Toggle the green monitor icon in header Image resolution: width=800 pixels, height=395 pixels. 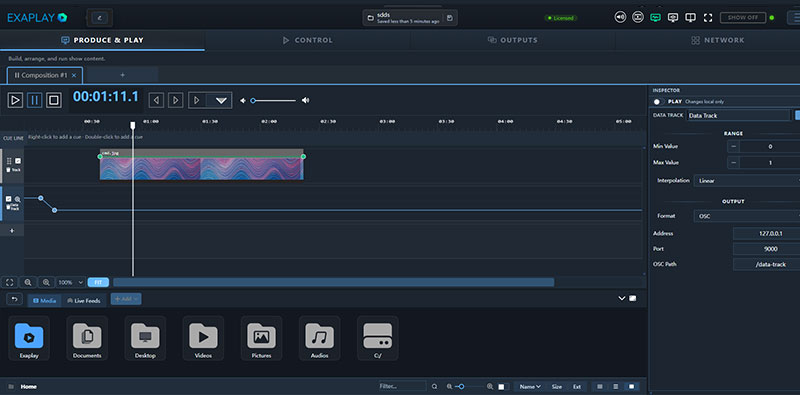pos(655,18)
